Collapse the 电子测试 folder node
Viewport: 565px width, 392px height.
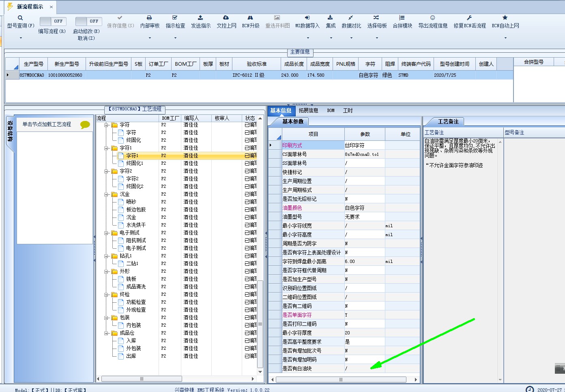[106, 233]
